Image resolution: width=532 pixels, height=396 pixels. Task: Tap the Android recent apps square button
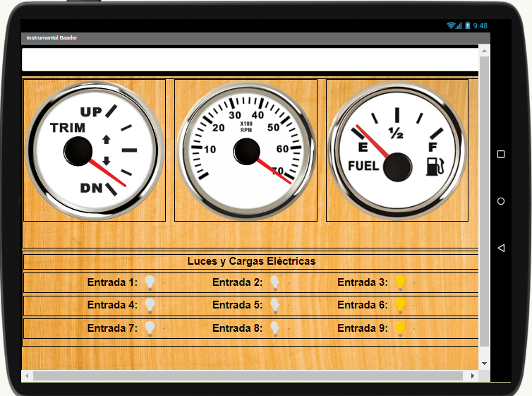click(x=501, y=155)
